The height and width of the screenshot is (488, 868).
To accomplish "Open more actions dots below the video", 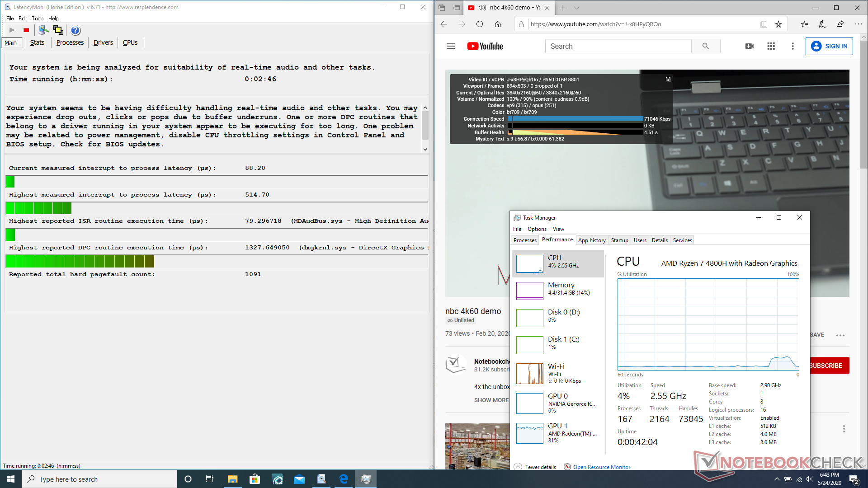I will point(840,335).
